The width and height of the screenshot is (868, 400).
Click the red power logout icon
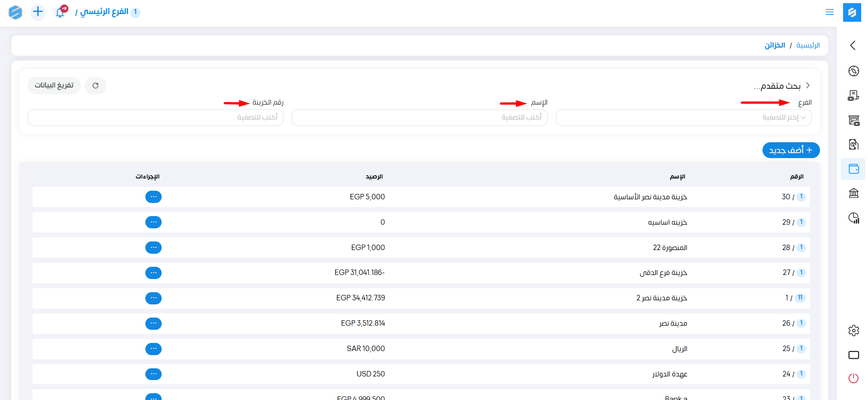click(x=854, y=378)
